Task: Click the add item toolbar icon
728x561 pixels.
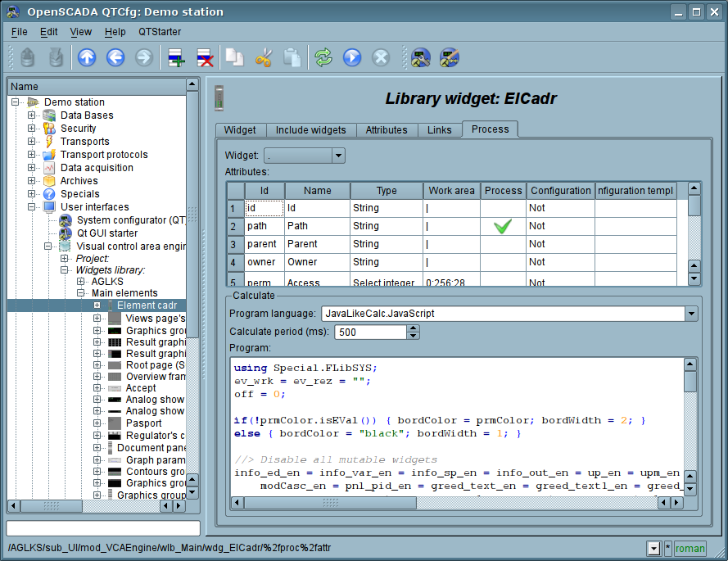Action: 176,57
